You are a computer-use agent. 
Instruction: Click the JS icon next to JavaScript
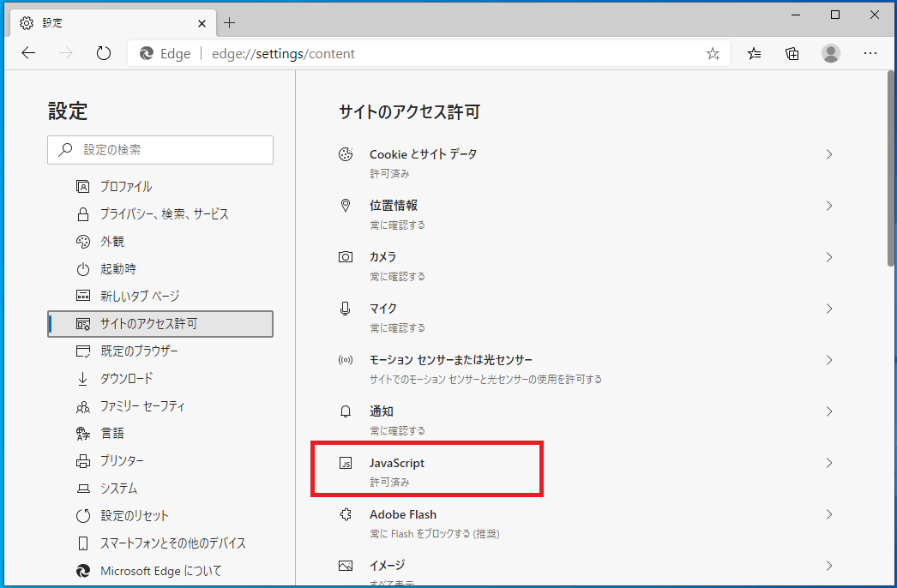click(346, 463)
